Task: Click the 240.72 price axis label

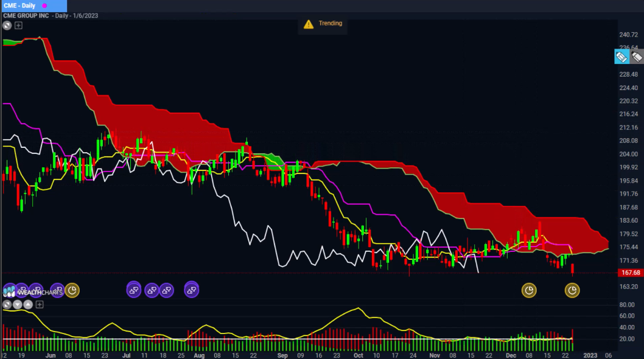Action: click(628, 35)
